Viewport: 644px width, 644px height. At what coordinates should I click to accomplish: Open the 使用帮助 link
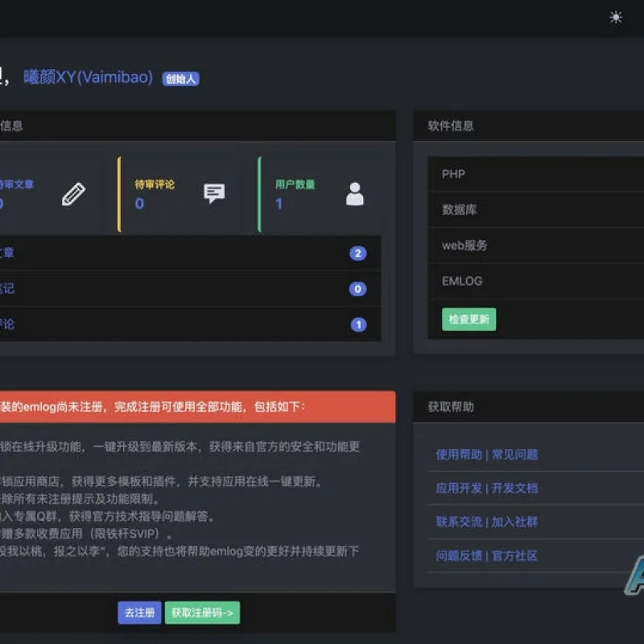(459, 455)
